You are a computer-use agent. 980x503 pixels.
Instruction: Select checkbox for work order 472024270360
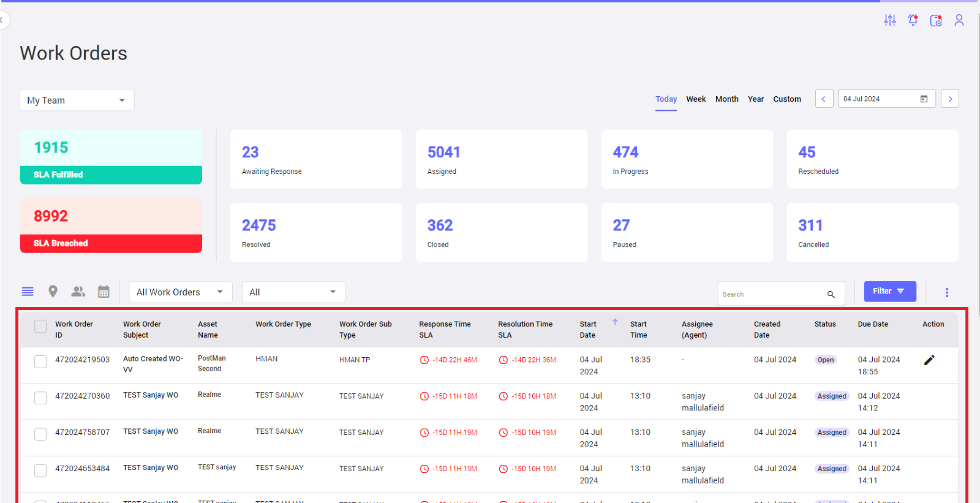[40, 398]
